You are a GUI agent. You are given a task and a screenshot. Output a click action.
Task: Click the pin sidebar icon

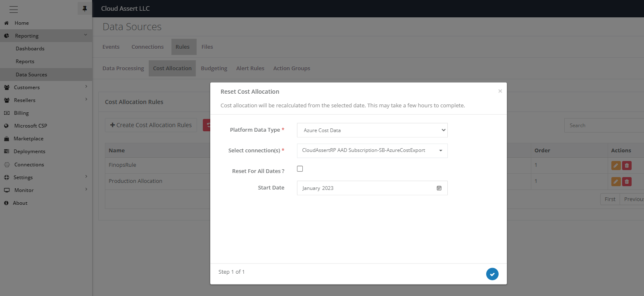85,9
